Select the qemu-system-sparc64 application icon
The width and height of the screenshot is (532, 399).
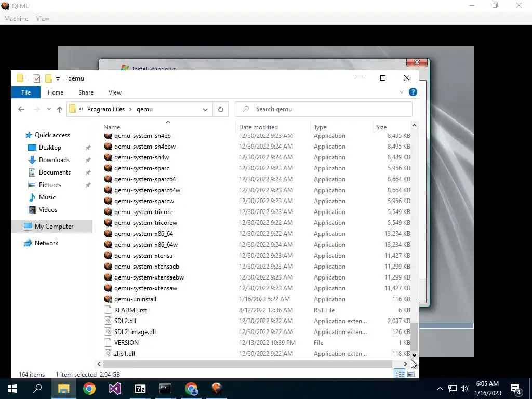(108, 179)
